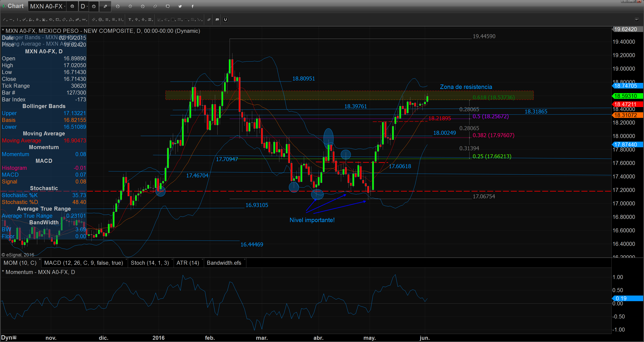
Task: Click the studies chart-line circle icon
Action: [118, 6]
